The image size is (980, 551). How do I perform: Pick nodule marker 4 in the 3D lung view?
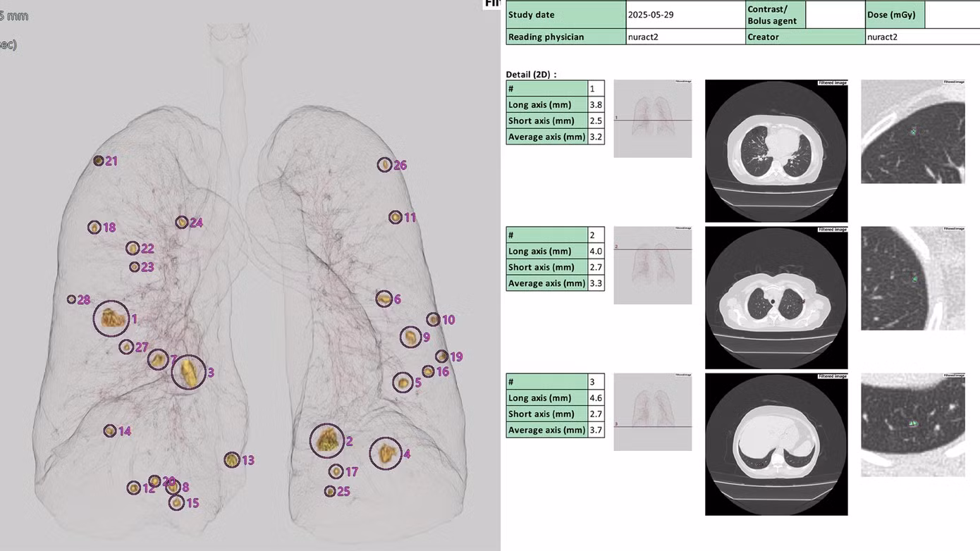point(386,454)
